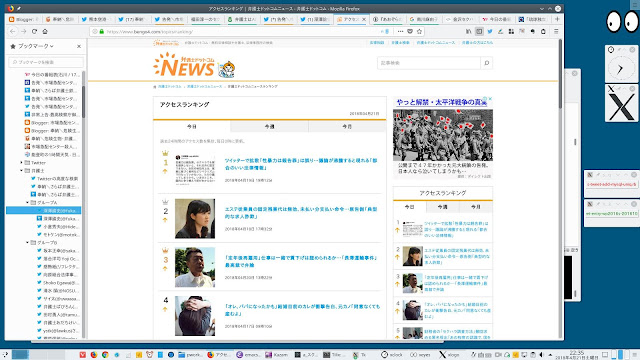Click the volume speaker icon in system tray
The height and width of the screenshot is (360, 640).
[x=541, y=355]
